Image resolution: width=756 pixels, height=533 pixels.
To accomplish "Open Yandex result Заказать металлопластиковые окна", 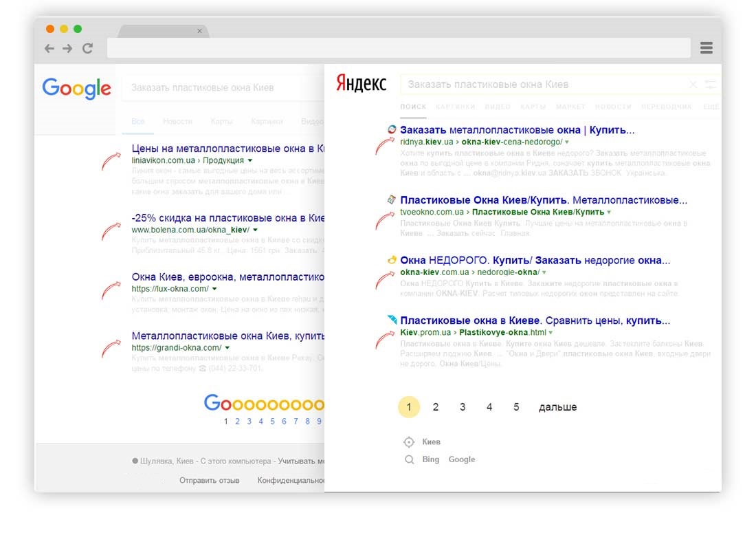I will (518, 130).
